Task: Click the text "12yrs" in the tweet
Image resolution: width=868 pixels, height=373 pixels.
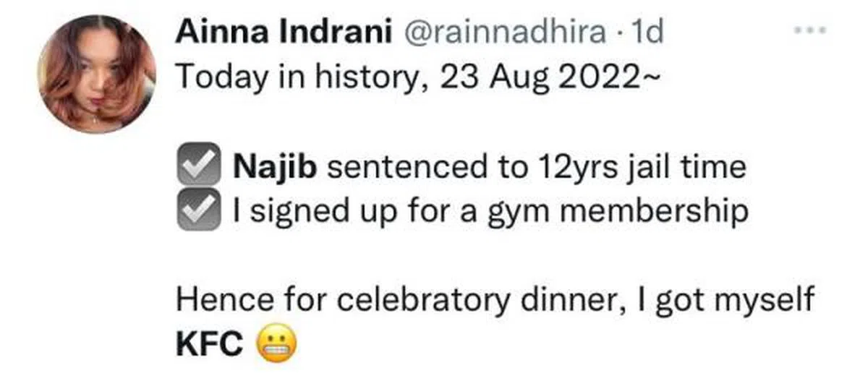Action: tap(571, 168)
